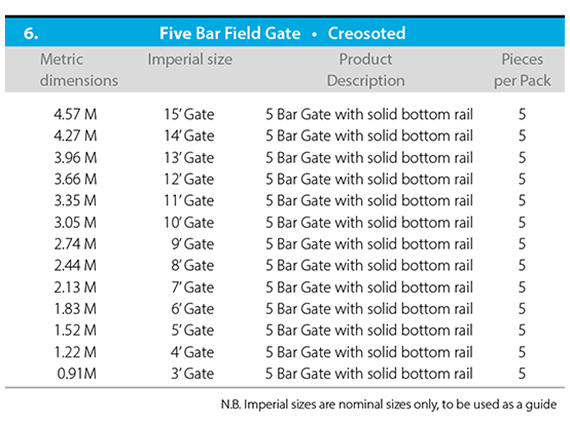570x425 pixels.
Task: Select the Metric dimensions column header
Action: pos(79,69)
